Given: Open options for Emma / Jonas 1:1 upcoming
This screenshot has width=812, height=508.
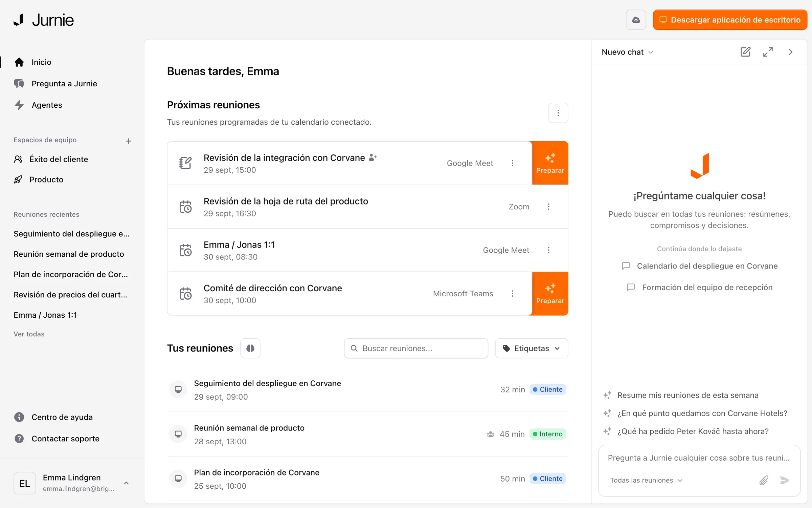Looking at the screenshot, I should point(548,250).
